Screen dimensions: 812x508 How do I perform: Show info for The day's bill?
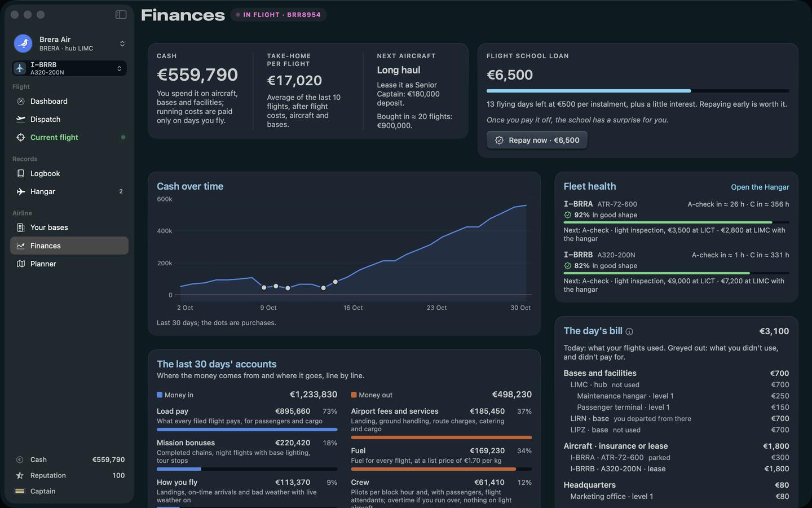click(629, 332)
